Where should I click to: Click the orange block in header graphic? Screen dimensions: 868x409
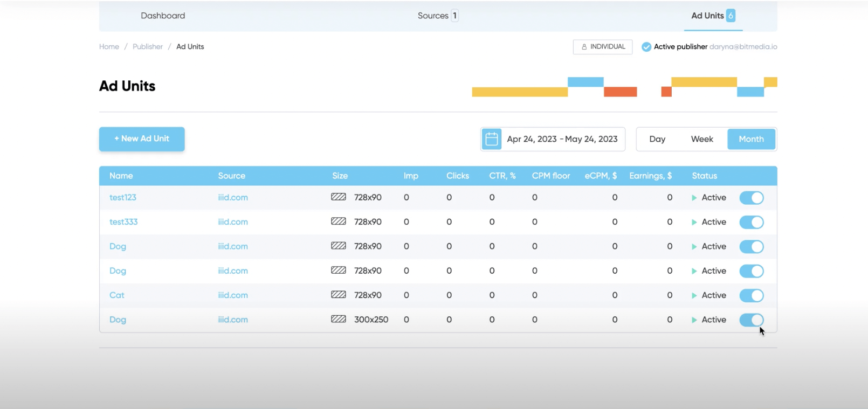point(620,92)
